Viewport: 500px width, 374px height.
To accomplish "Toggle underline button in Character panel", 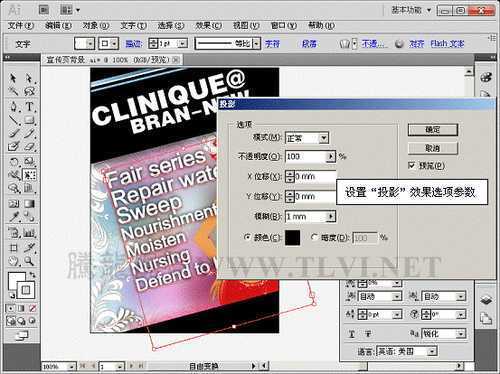I will coord(352,334).
